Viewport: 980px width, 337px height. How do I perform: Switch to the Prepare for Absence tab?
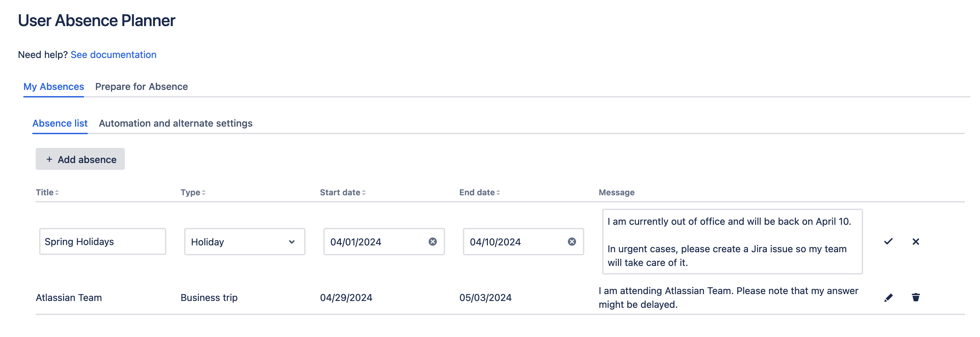point(141,86)
